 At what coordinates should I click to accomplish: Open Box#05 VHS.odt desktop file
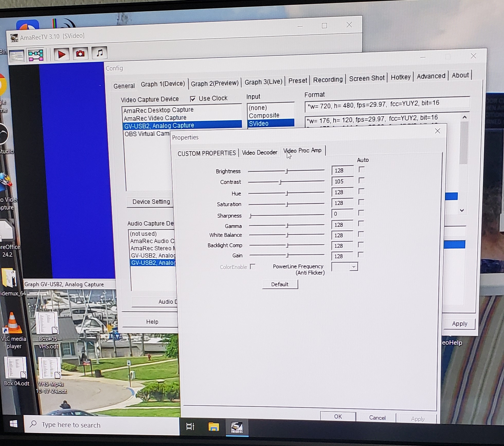48,330
